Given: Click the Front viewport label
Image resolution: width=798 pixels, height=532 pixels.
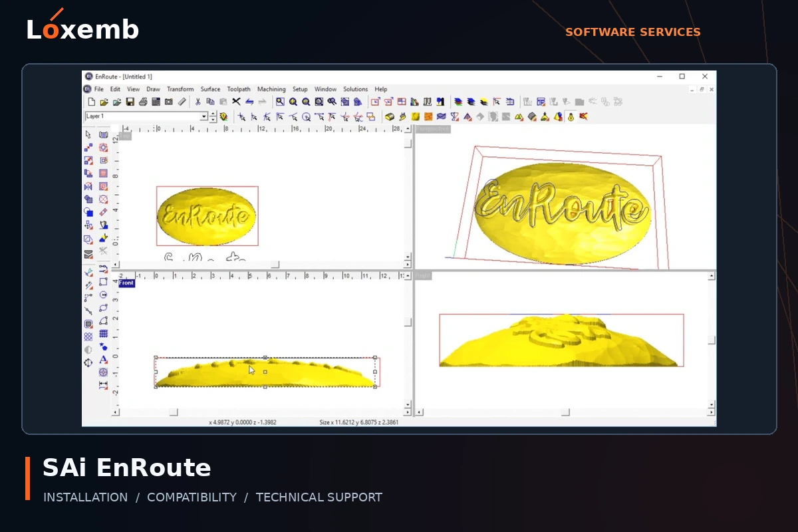Looking at the screenshot, I should (126, 283).
